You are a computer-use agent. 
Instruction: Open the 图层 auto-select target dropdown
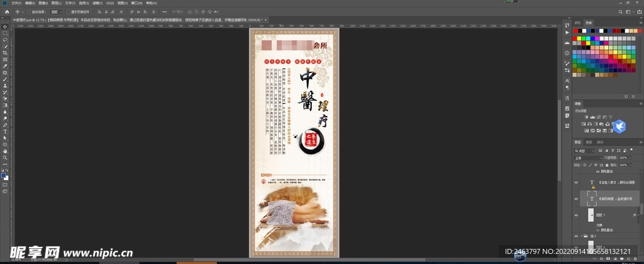tap(56, 12)
